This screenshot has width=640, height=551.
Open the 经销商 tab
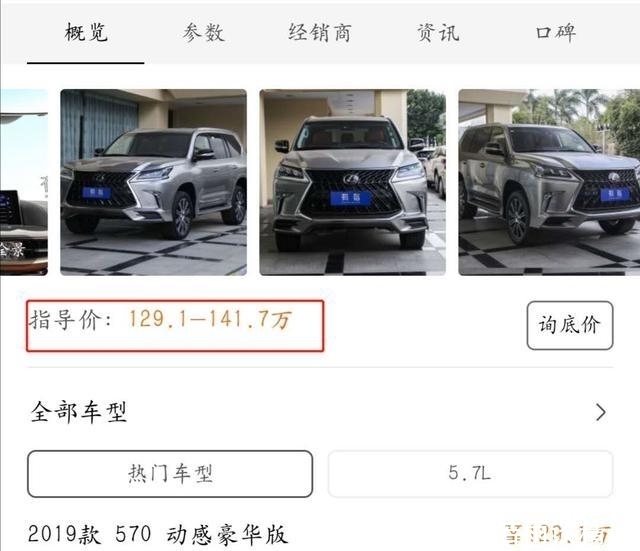point(320,33)
